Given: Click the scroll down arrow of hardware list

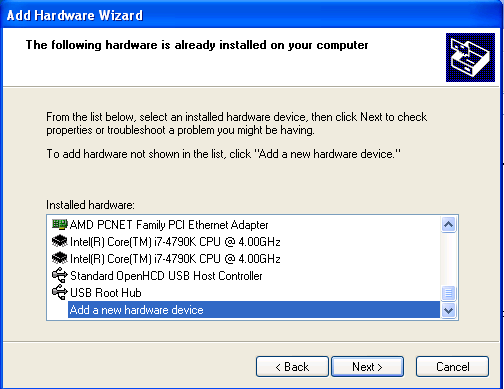Looking at the screenshot, I should click(448, 311).
